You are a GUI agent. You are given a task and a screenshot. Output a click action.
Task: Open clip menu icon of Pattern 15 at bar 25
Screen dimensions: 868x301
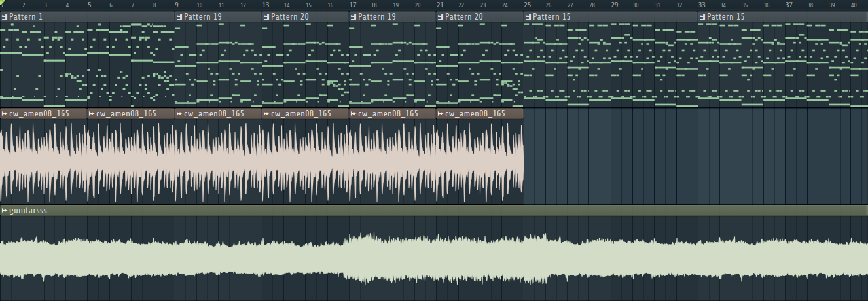coord(528,16)
